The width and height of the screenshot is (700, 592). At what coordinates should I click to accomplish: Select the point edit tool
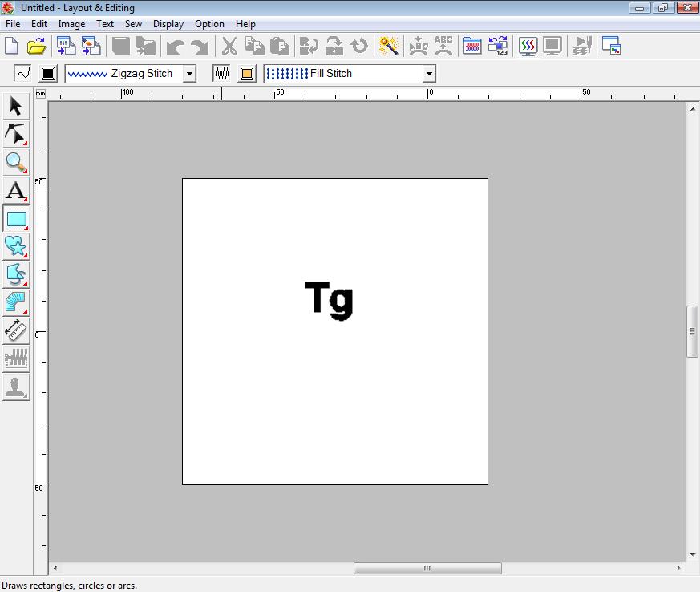16,134
